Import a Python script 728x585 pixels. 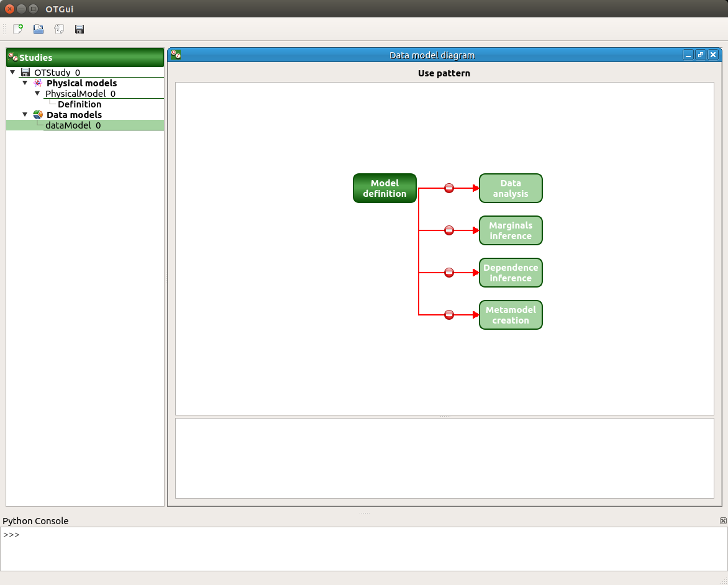click(x=58, y=29)
